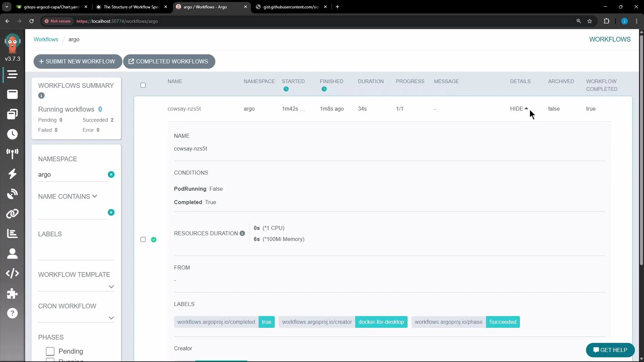This screenshot has width=644, height=362.
Task: Select the argo / Workflows tab
Action: click(x=211, y=7)
